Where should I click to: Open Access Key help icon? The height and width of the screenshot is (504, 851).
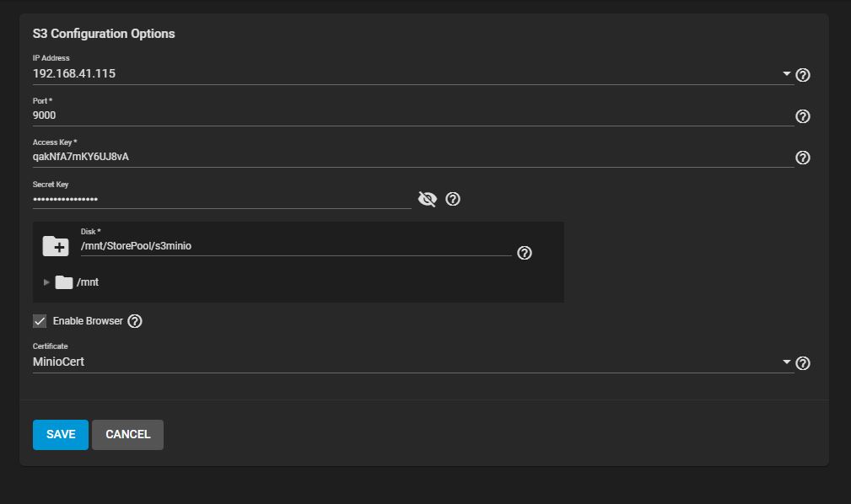803,158
